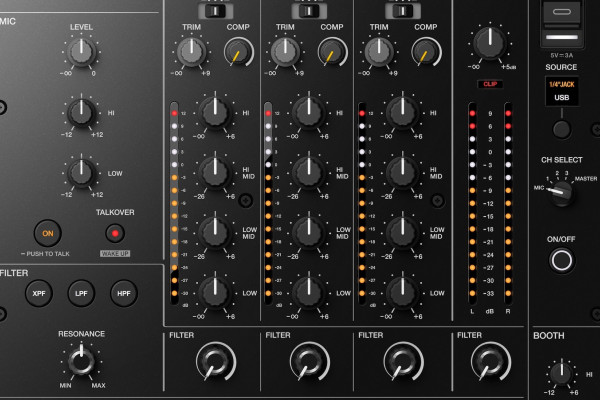Click the FILTER knob below the master L/R meter

(490, 361)
